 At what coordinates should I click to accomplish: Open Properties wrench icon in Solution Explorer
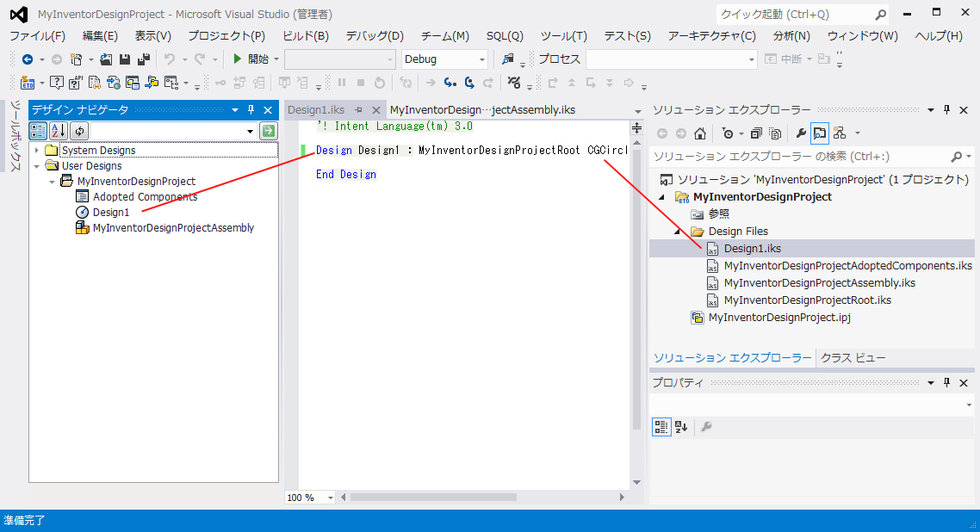click(x=801, y=133)
